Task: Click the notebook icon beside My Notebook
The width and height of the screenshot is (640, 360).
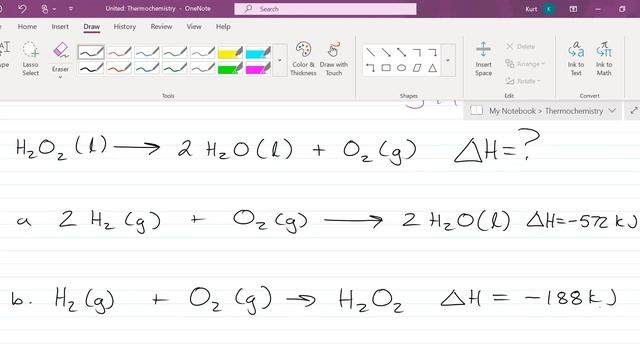Action: (476, 111)
